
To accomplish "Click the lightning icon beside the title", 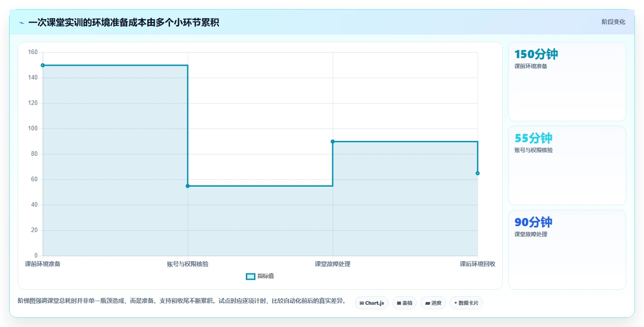I will coord(21,23).
